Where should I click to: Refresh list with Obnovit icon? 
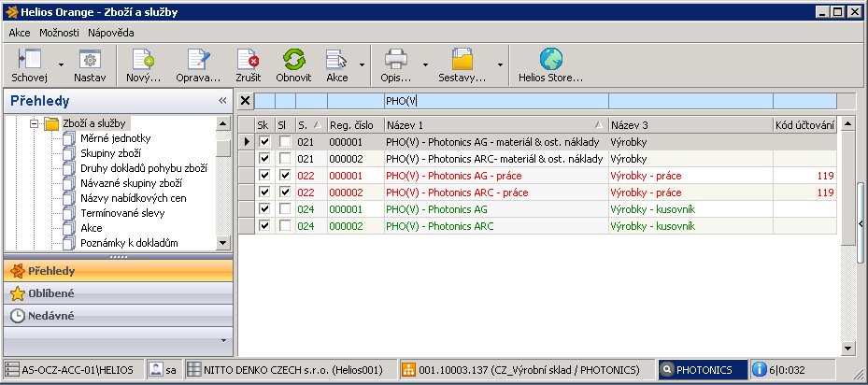294,59
